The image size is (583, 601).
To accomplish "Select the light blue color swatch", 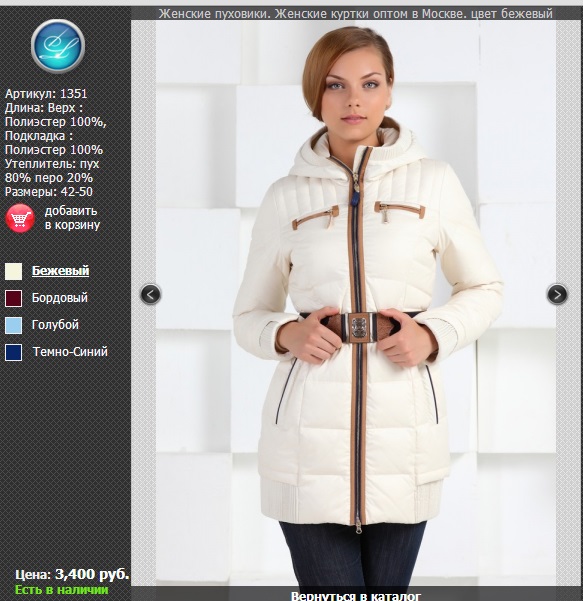I will (13, 325).
